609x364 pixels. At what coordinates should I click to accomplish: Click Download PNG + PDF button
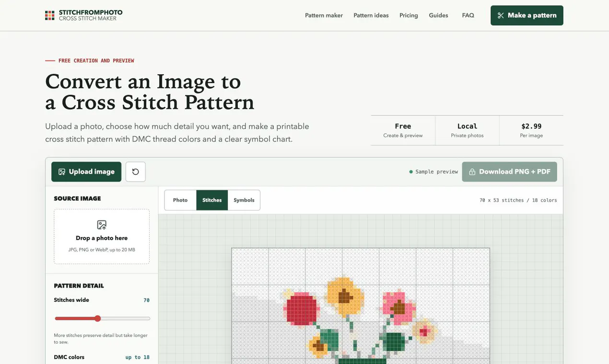click(x=510, y=171)
